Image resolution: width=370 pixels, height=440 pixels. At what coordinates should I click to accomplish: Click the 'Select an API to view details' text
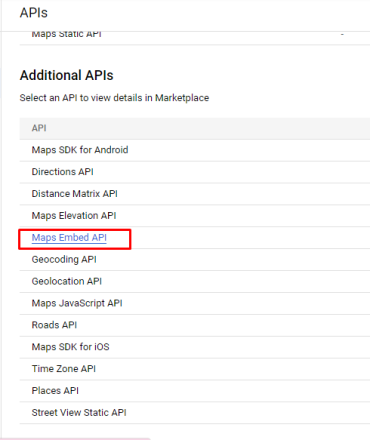pos(114,98)
